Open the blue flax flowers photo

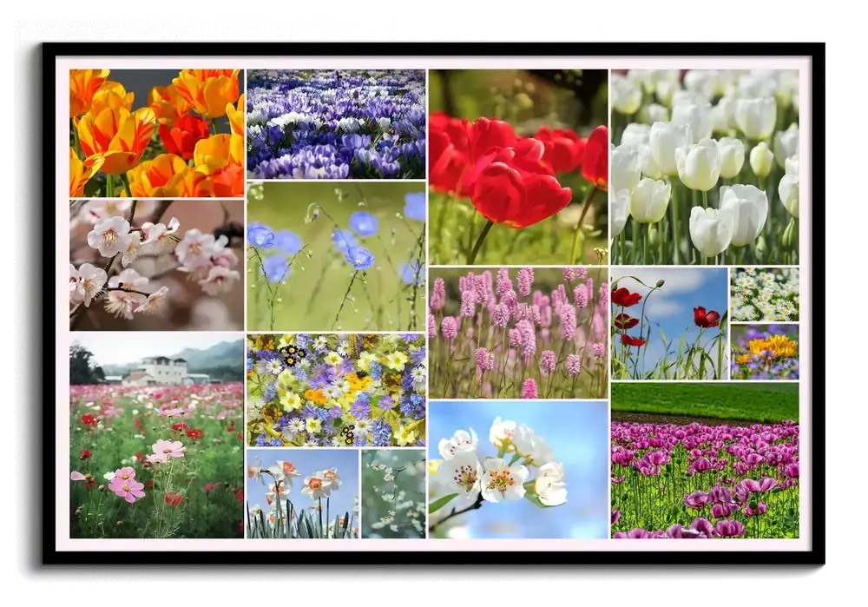point(336,256)
